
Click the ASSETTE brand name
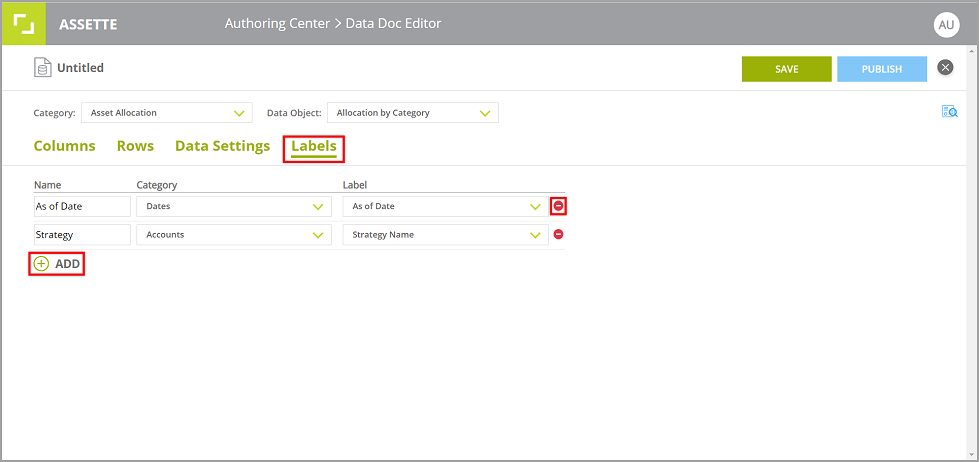click(88, 25)
